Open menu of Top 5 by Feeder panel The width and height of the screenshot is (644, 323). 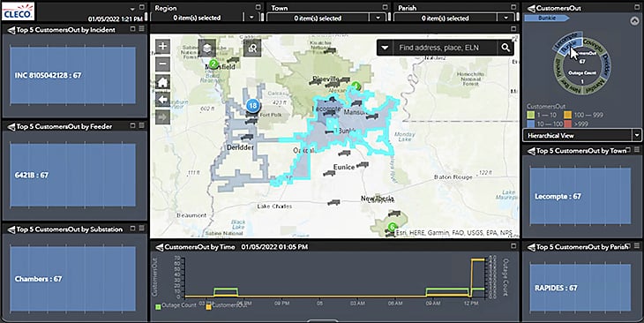tap(142, 125)
